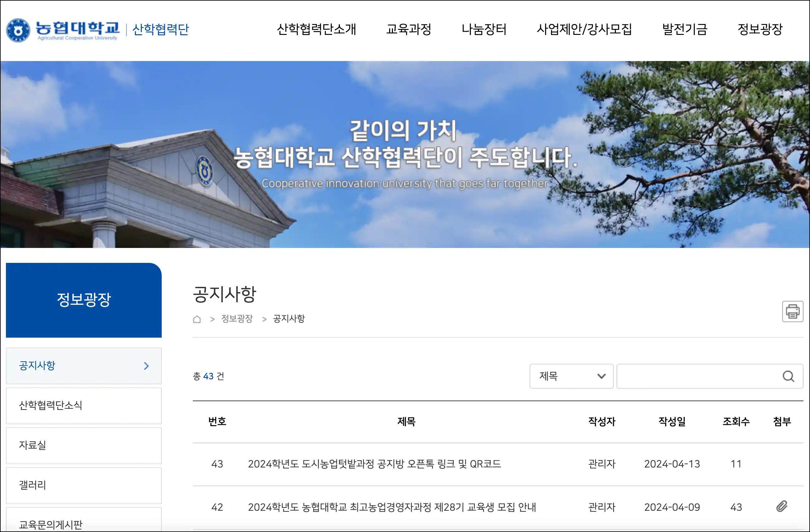Click the home icon in breadcrumb
This screenshot has width=810, height=532.
point(197,319)
